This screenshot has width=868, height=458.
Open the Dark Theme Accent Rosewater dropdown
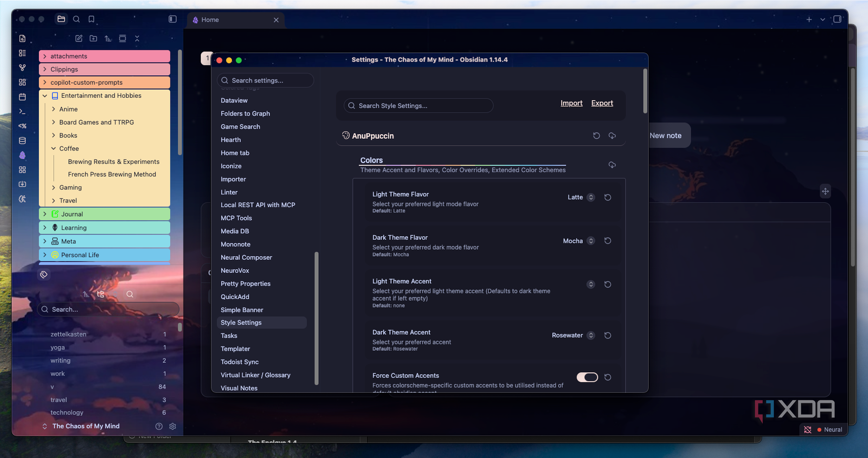pyautogui.click(x=573, y=335)
